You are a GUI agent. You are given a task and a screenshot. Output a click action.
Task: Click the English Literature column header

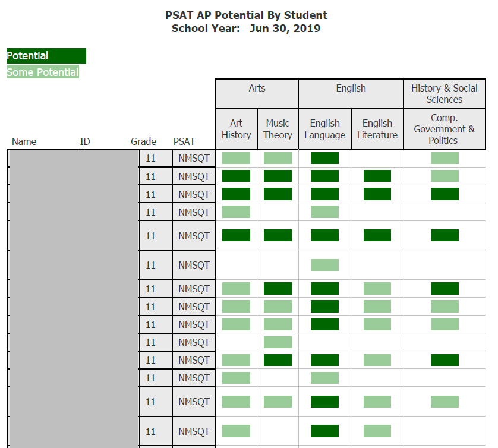(x=377, y=128)
